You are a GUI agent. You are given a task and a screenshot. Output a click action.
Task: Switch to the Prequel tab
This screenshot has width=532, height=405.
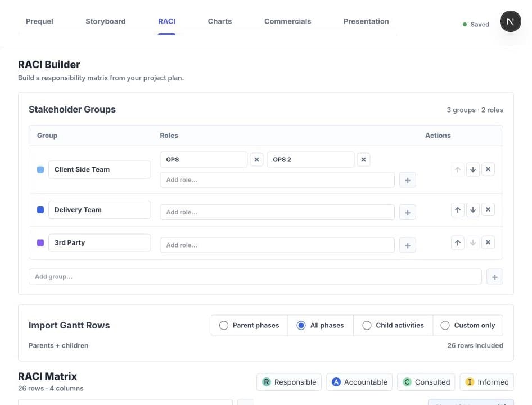pos(39,21)
